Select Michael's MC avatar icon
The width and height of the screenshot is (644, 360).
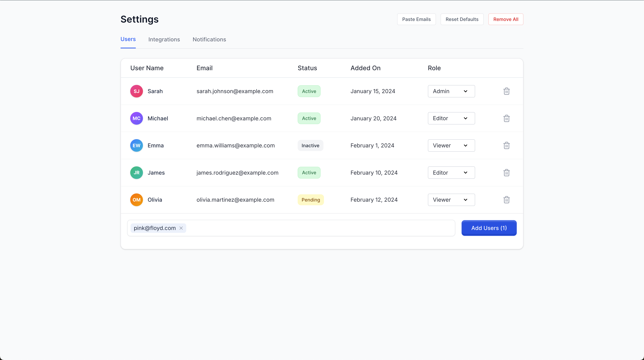[x=136, y=118]
